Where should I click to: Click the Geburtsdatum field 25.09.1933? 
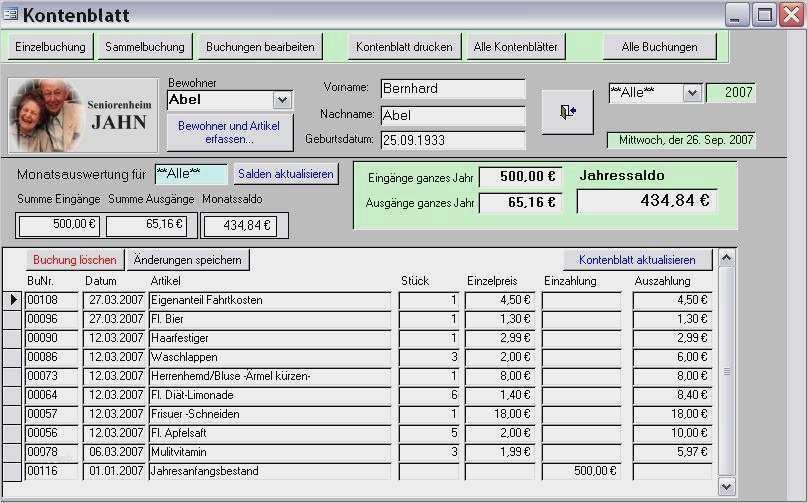(x=453, y=140)
